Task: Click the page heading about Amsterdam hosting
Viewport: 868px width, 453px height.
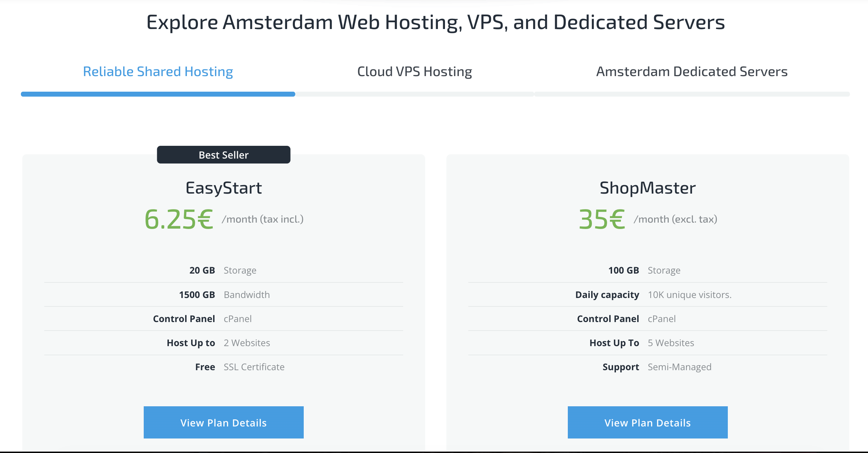Action: [x=435, y=22]
